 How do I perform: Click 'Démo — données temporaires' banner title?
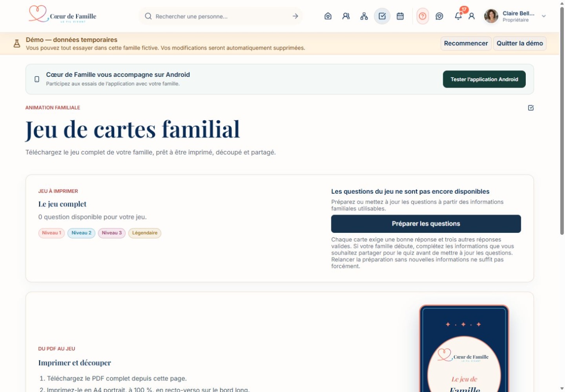click(x=71, y=40)
